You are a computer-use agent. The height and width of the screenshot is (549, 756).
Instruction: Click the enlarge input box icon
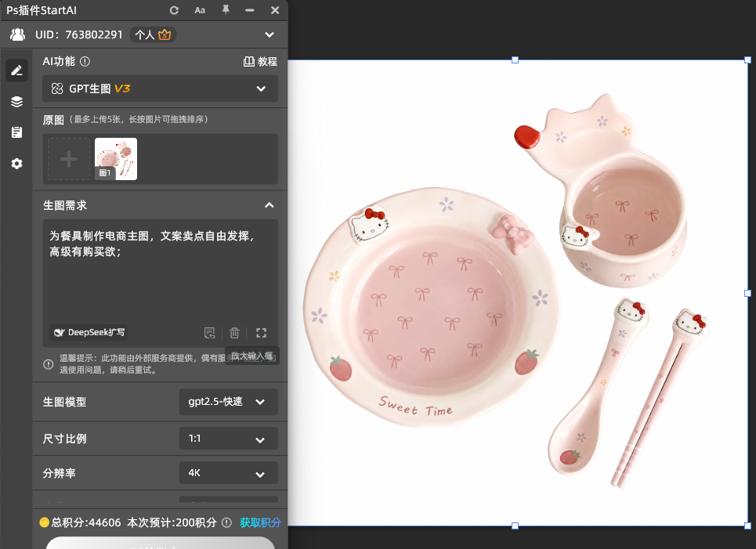[262, 333]
